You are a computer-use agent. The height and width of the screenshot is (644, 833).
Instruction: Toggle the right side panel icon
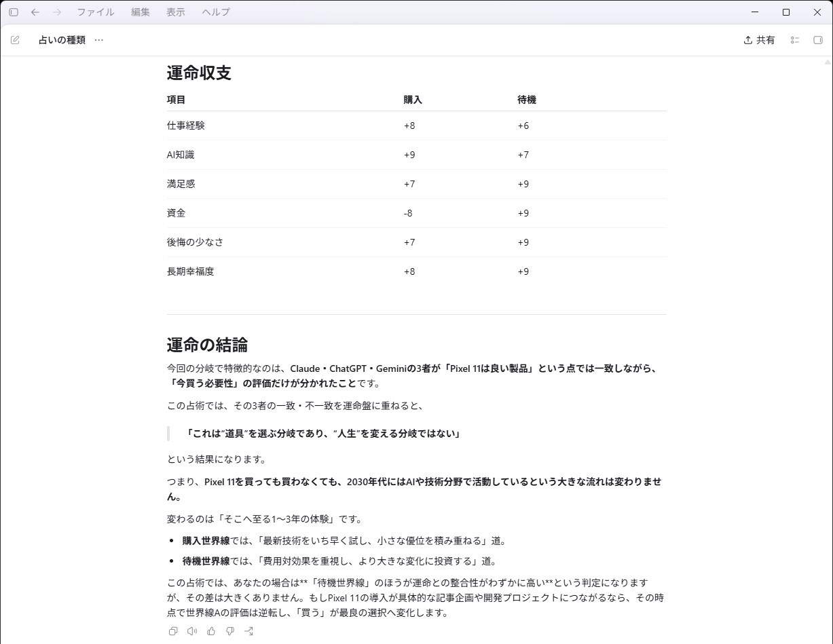[x=817, y=40]
